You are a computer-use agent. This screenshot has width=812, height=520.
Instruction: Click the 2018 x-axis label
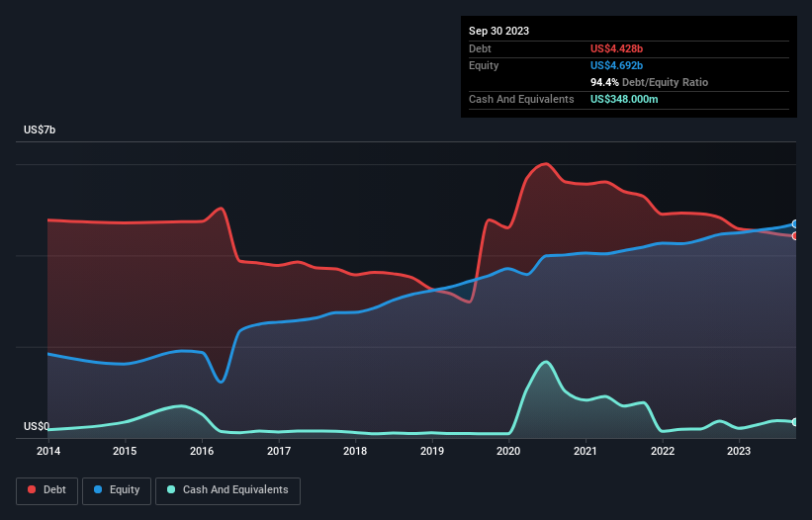tap(355, 451)
